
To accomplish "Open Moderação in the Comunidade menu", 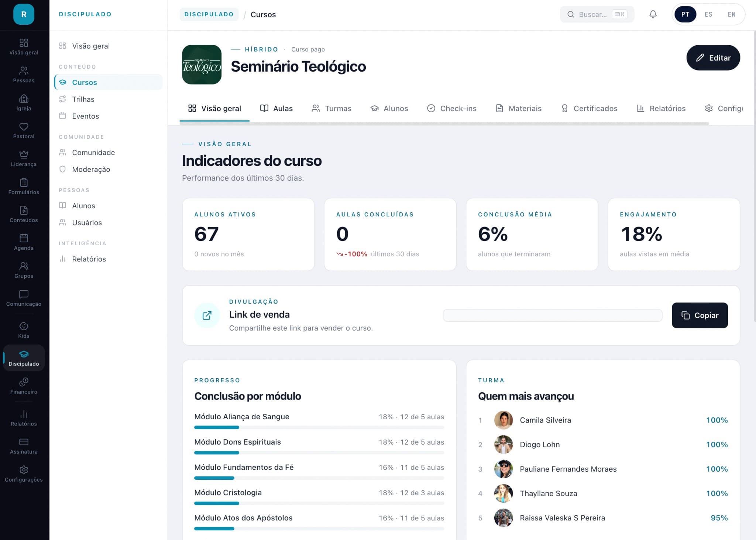I will [109, 169].
